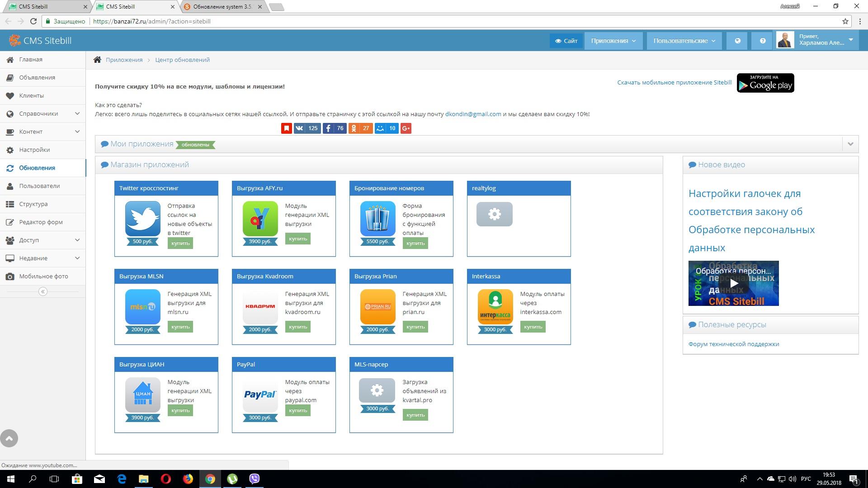Expand the Доступ sidebar section

pyautogui.click(x=43, y=240)
